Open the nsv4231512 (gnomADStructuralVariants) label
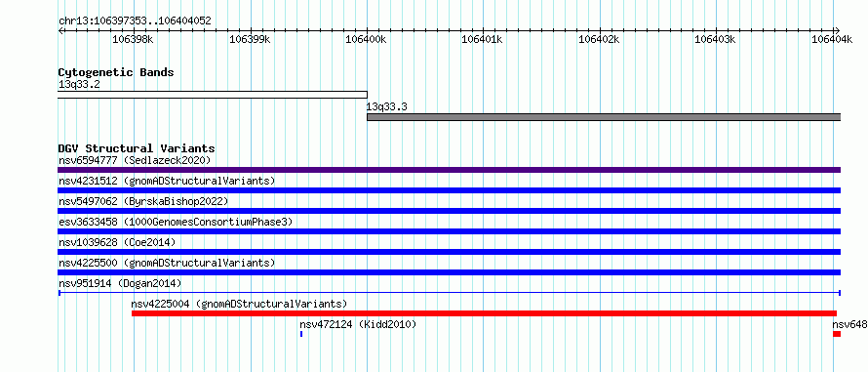 tap(167, 182)
